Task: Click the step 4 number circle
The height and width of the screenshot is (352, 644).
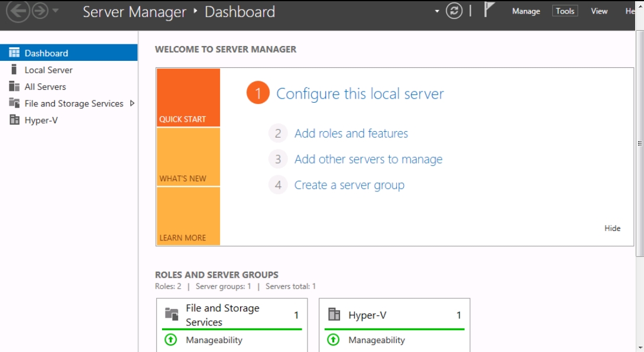Action: pos(278,185)
